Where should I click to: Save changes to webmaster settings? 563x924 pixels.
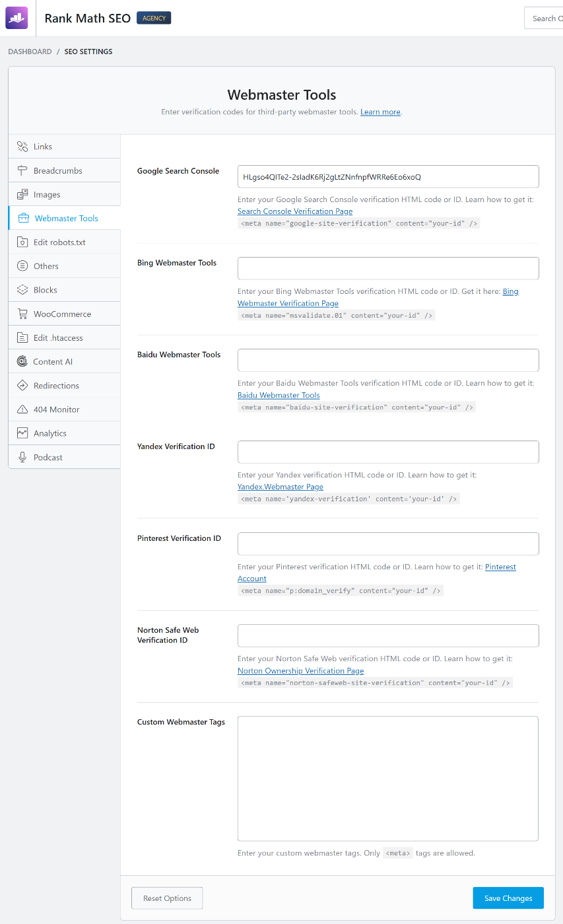(508, 898)
